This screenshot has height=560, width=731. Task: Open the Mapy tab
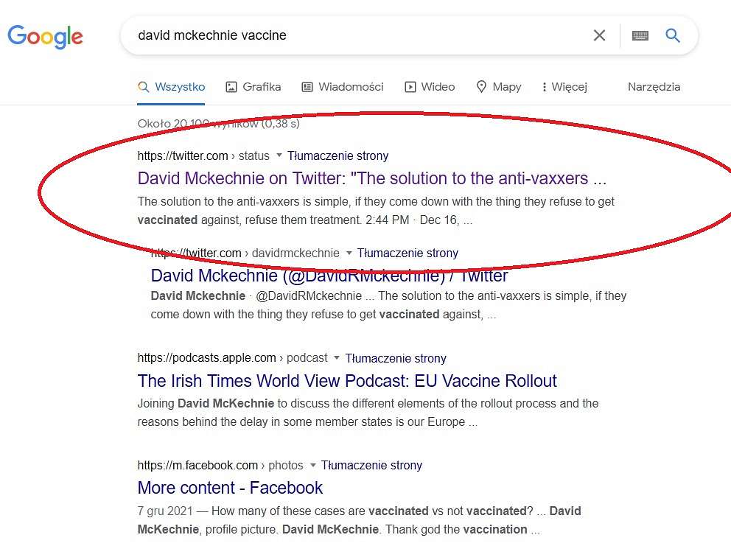click(x=499, y=87)
